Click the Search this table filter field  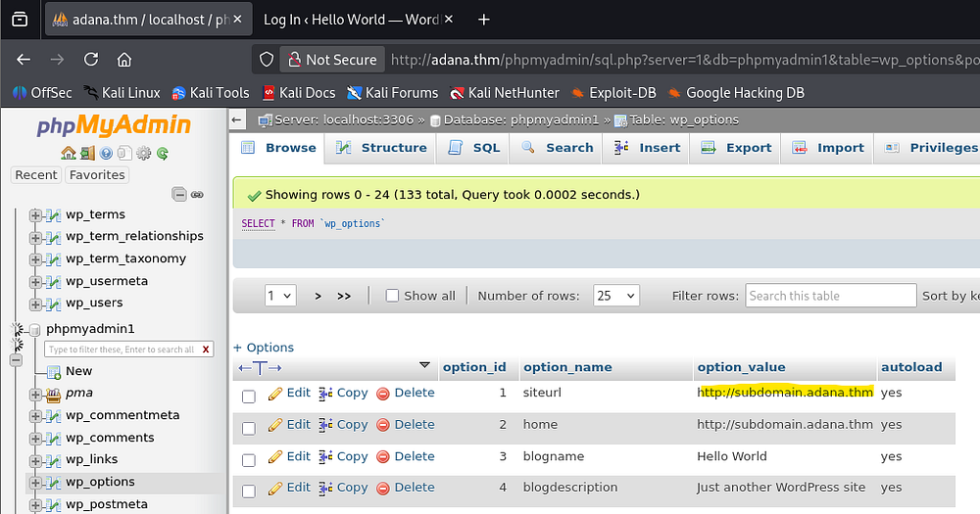coord(829,296)
